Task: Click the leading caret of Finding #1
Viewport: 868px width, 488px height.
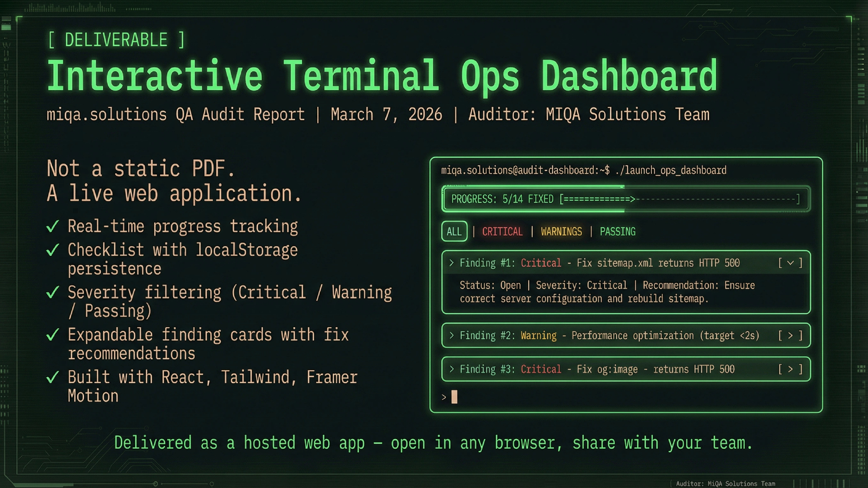Action: pyautogui.click(x=452, y=263)
